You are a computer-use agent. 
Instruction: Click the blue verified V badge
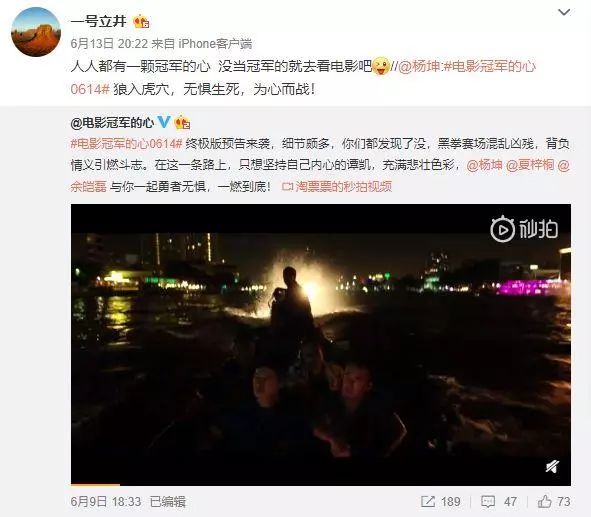(164, 122)
